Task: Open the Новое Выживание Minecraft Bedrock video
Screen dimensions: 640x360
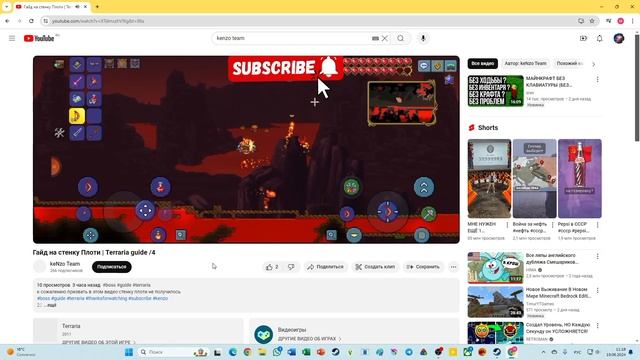Action: 496,302
